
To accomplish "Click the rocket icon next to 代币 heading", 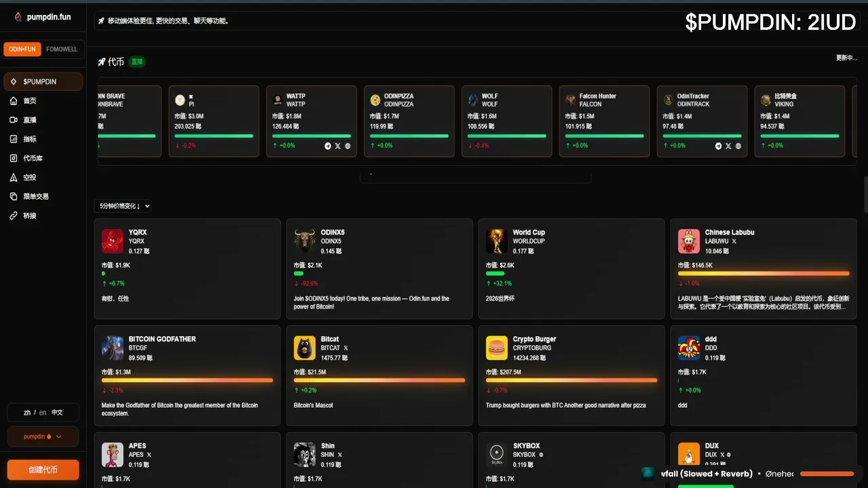I will pos(102,62).
